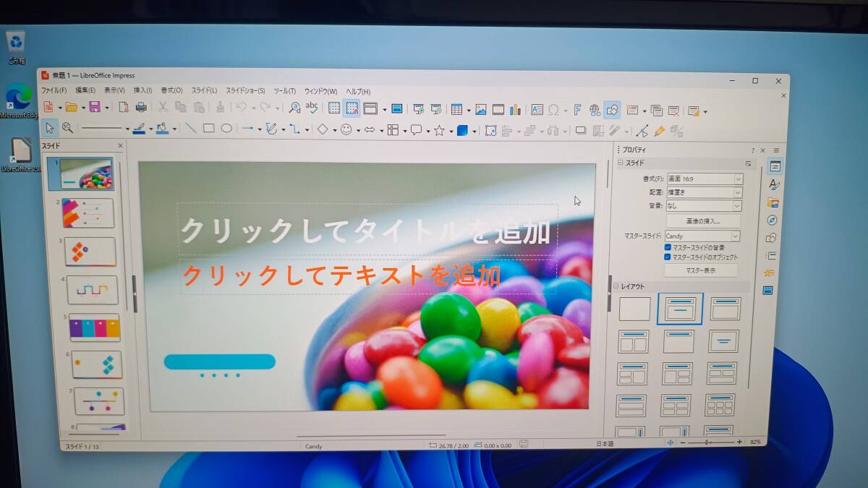868x488 pixels.
Task: Open the spell check (abc) tool
Action: coord(312,109)
